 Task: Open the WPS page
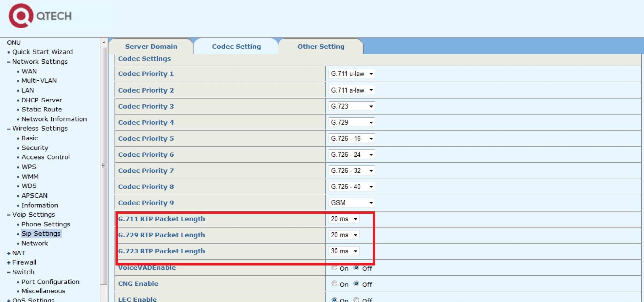[x=29, y=167]
